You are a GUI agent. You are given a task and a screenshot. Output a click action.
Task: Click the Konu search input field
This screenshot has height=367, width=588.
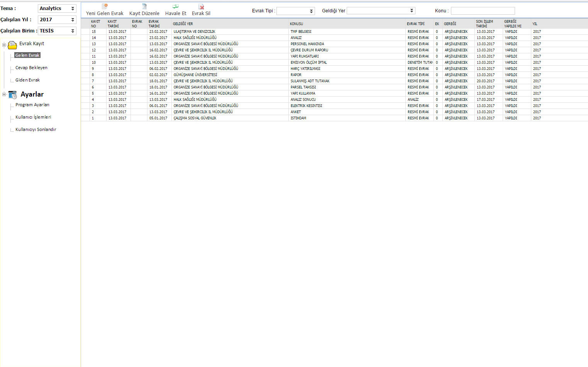click(x=483, y=11)
